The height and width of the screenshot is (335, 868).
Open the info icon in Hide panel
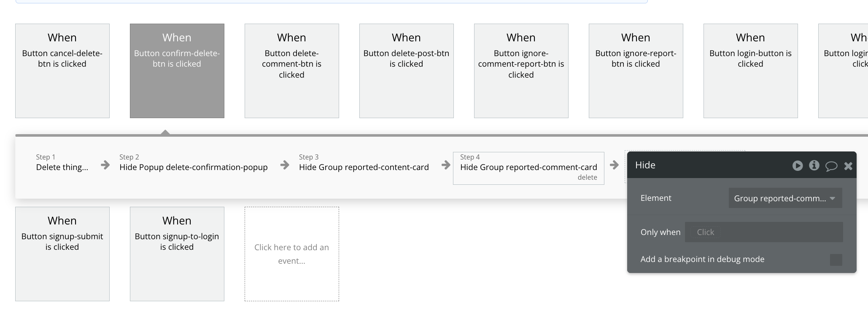click(814, 165)
